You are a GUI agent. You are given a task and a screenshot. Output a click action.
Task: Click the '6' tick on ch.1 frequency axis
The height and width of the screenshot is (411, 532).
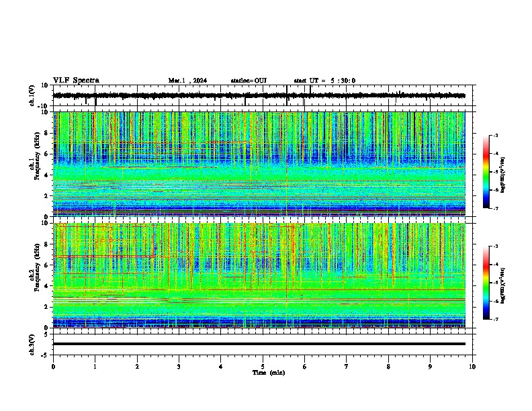47,154
